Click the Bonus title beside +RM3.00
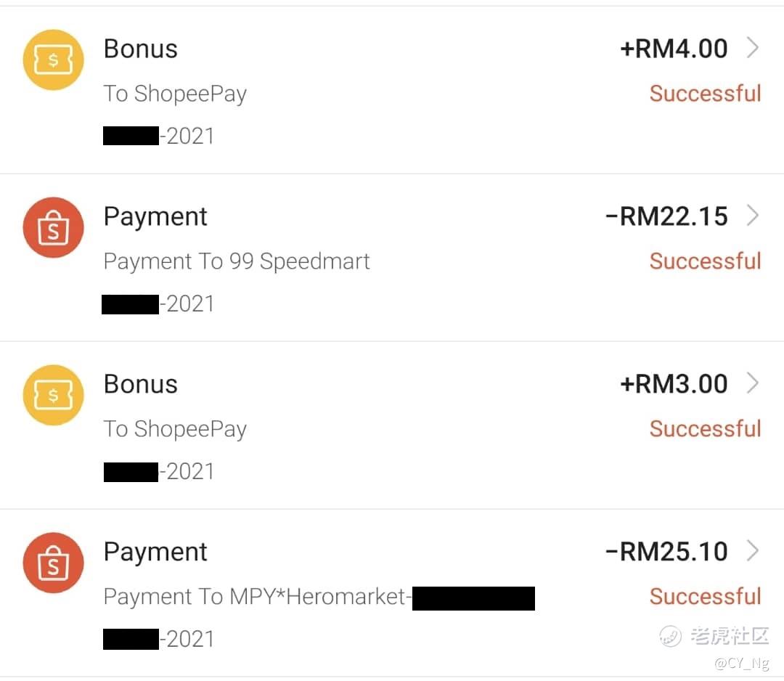The image size is (784, 681). coord(140,384)
